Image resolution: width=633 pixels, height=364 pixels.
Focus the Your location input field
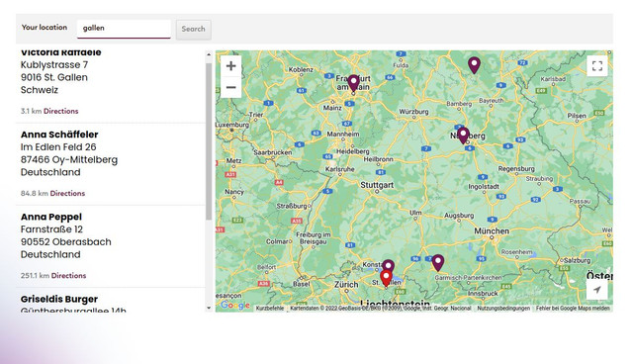pos(124,29)
